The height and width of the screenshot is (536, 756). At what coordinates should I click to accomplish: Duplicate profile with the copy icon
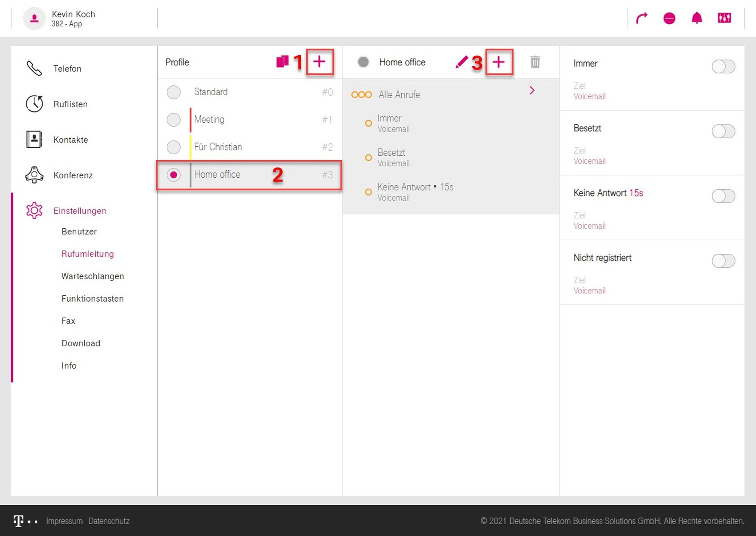tap(282, 62)
